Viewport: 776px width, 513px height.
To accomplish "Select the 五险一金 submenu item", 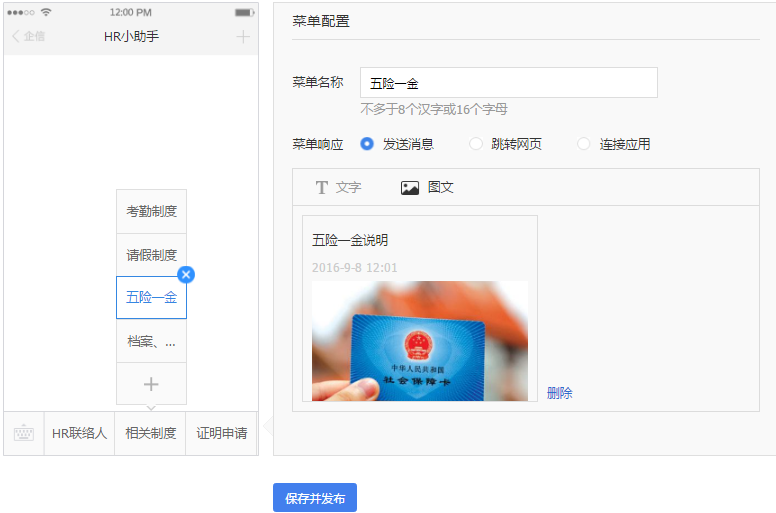I will tap(151, 297).
